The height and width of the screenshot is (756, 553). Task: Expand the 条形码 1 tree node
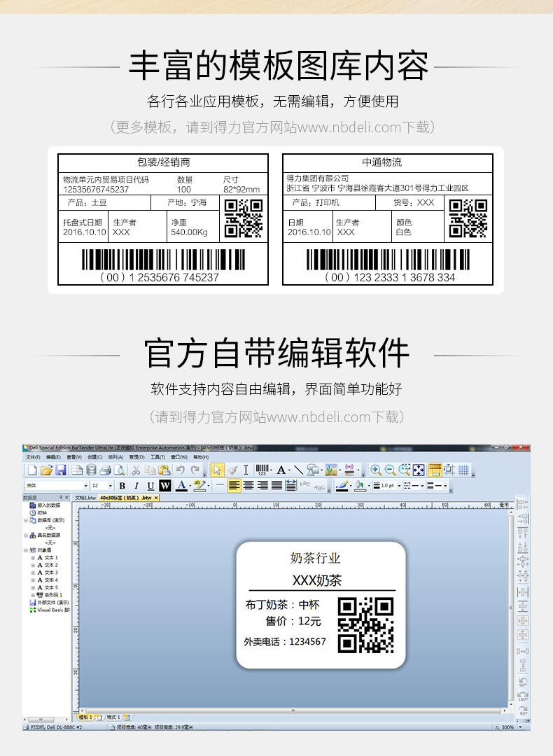coord(33,595)
